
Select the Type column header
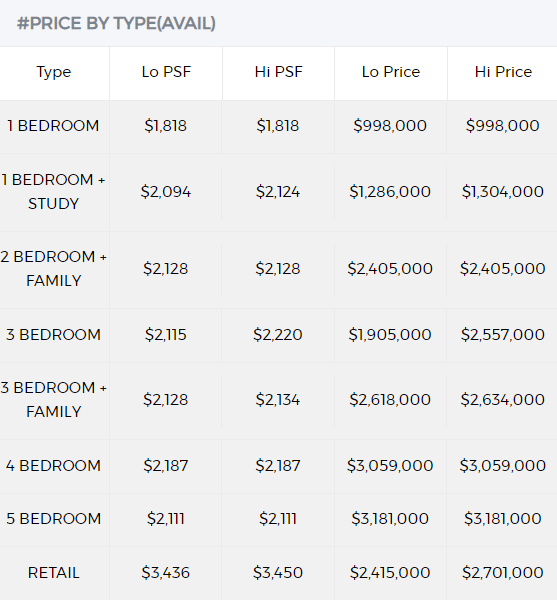[54, 72]
